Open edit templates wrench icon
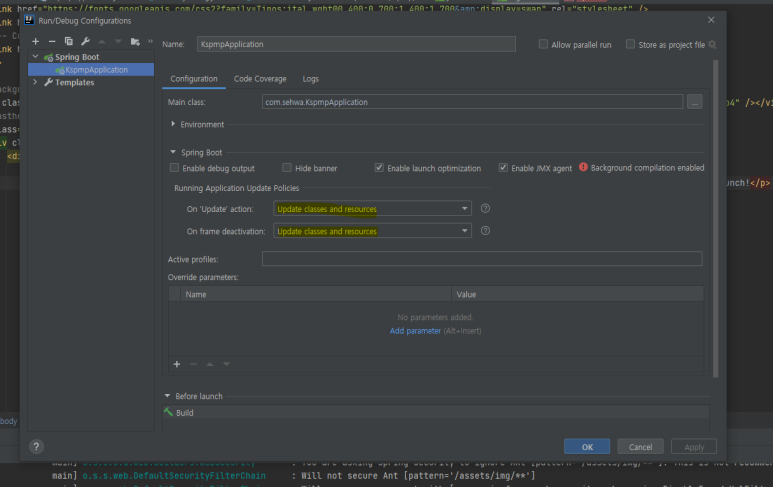Screen dimensions: 773x487 85,41
